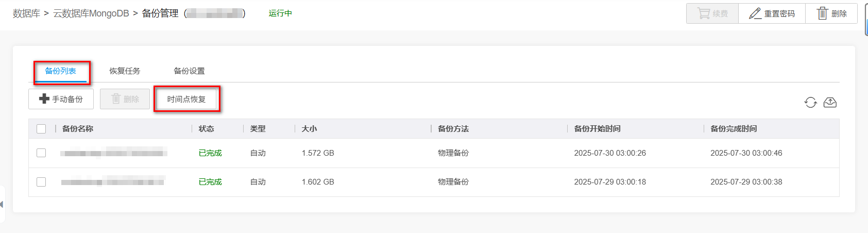Click the 时间点恢复 button
Image resolution: width=868 pixels, height=233 pixels.
click(186, 99)
